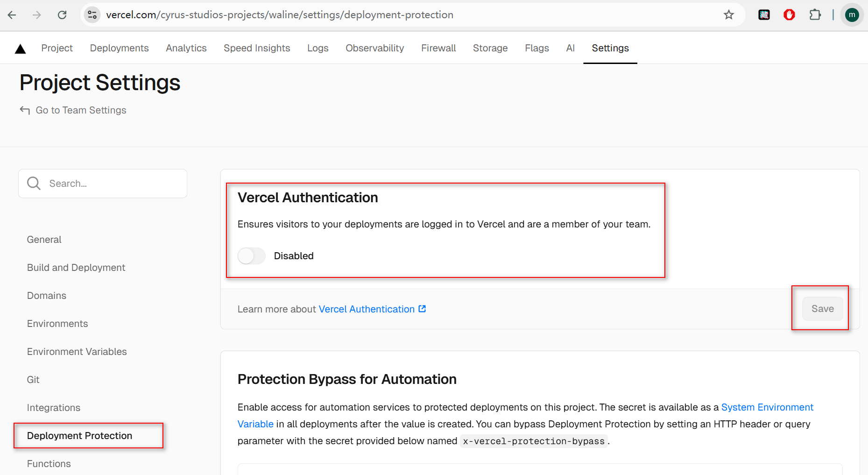The height and width of the screenshot is (475, 868).
Task: Click the Save button
Action: click(822, 309)
